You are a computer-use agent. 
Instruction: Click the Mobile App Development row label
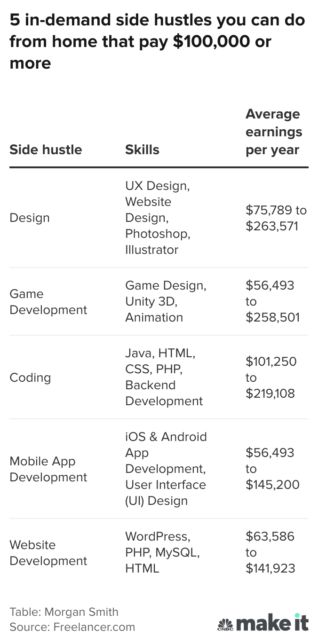coord(48,469)
